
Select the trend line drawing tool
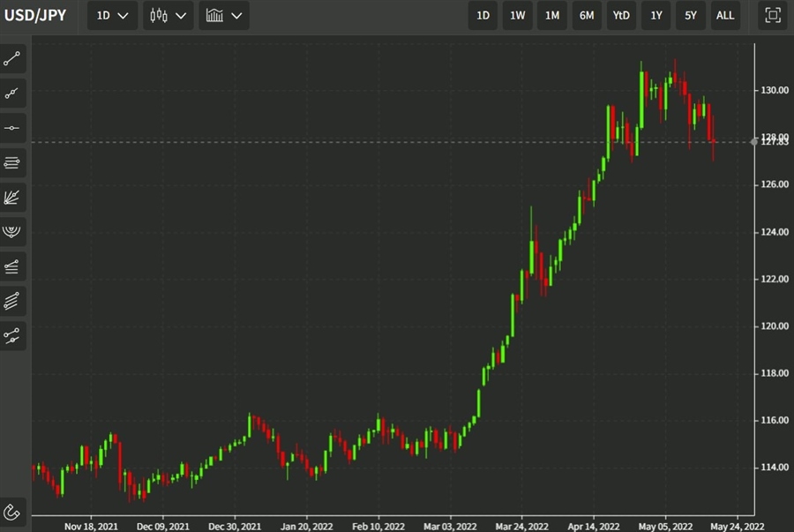click(x=12, y=59)
